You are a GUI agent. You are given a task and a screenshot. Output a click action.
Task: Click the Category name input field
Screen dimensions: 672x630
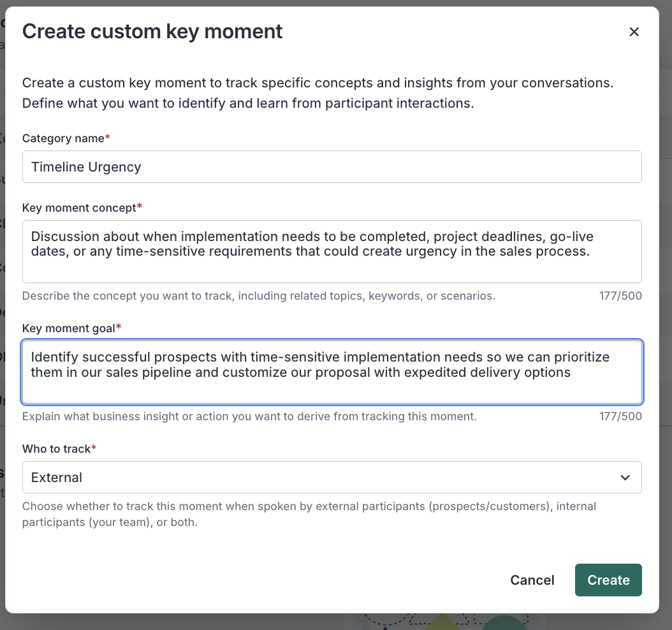point(332,166)
